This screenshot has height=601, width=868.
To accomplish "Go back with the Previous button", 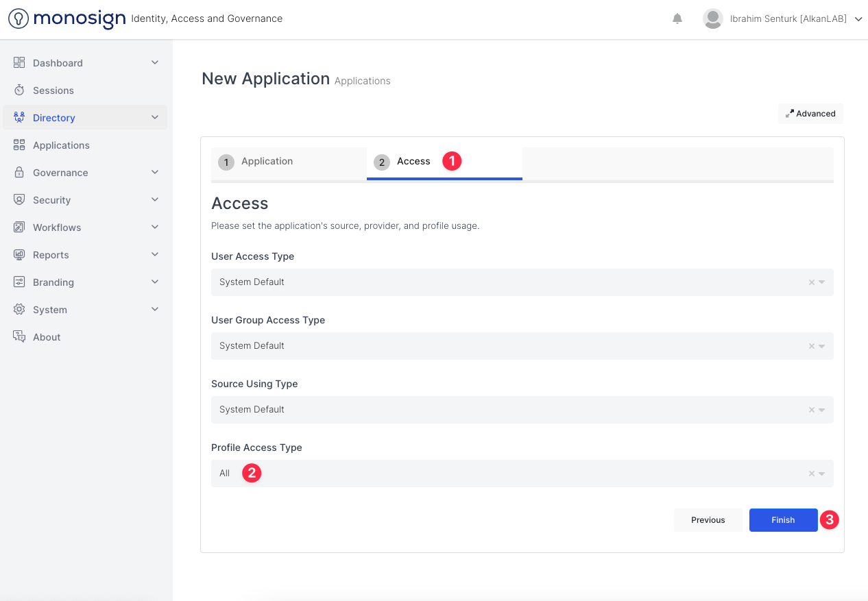I will tap(708, 520).
